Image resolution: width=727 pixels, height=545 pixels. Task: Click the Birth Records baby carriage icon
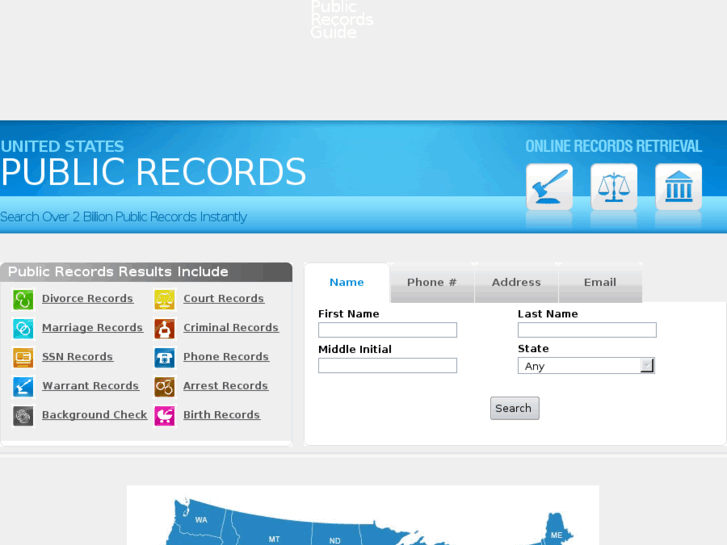[x=165, y=416]
